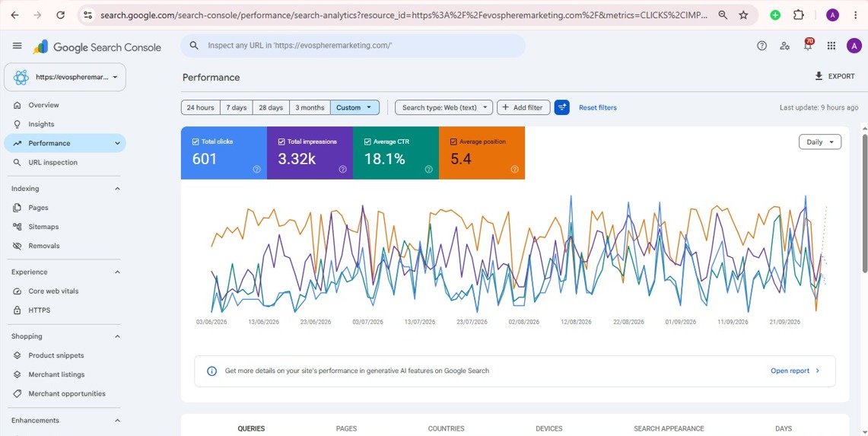The height and width of the screenshot is (436, 868).
Task: Collapse the Shopping section
Action: coord(117,336)
